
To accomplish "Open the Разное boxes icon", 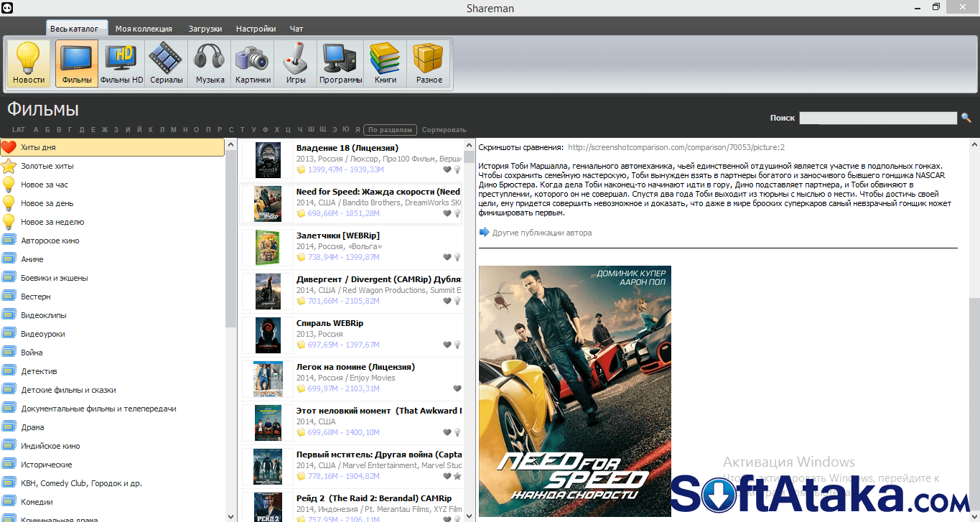I will (429, 63).
